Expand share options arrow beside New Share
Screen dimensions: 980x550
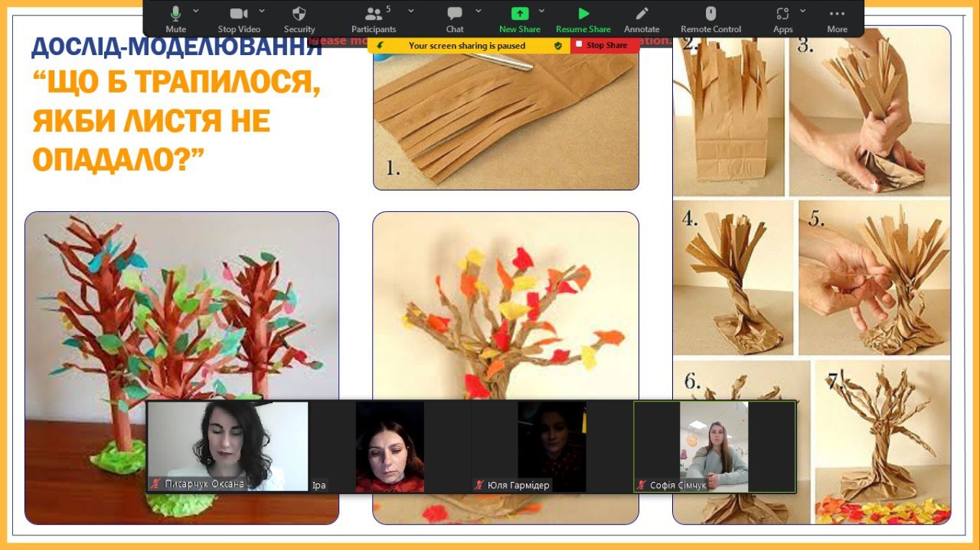[x=542, y=11]
